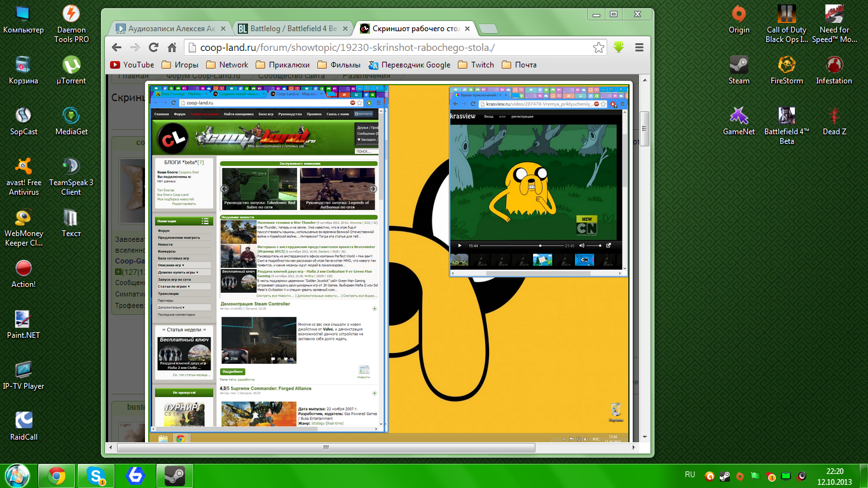Screen dimensions: 868x488
Task: Expand the Игоры bookmarks folder
Action: (x=180, y=65)
